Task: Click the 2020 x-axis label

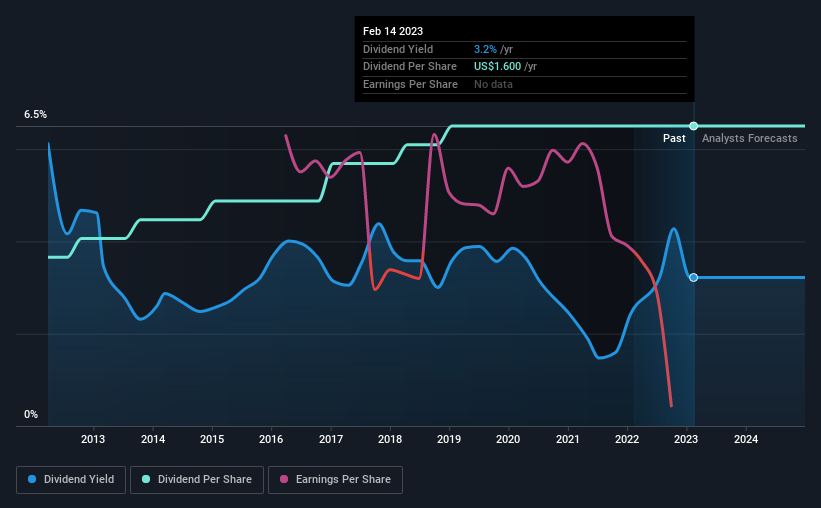Action: [508, 439]
